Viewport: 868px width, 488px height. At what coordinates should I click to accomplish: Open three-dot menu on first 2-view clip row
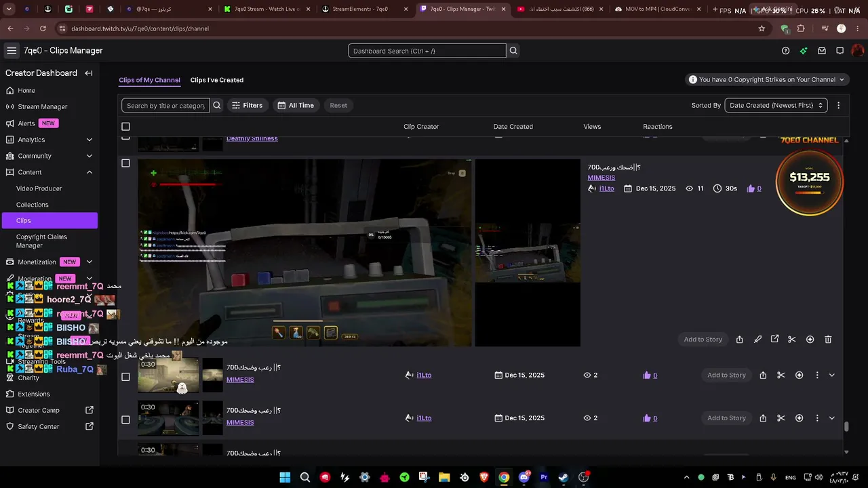coord(816,375)
